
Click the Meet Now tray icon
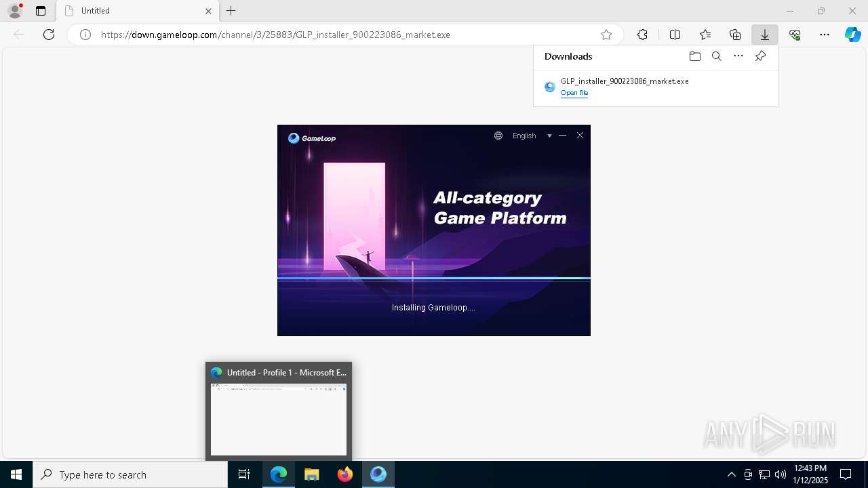[x=748, y=474]
